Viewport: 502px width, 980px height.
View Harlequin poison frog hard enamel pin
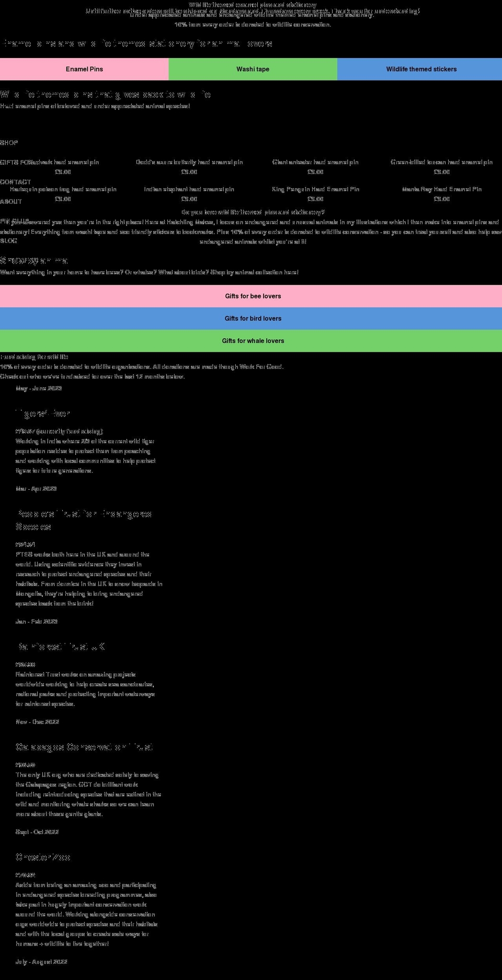(x=63, y=189)
